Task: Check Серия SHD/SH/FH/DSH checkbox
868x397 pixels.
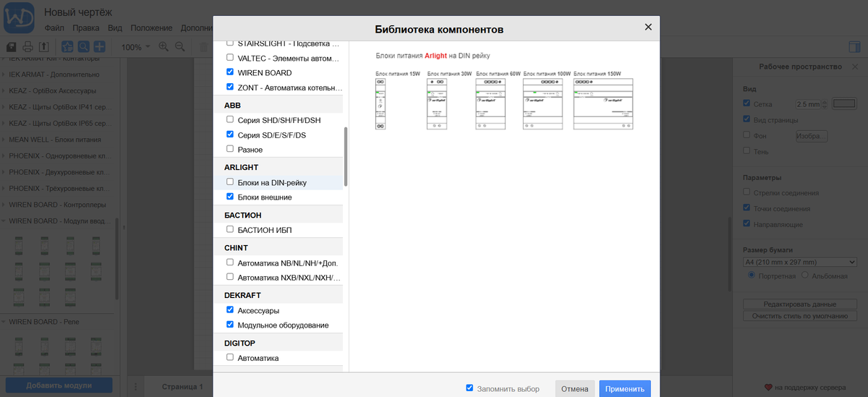Action: [x=230, y=119]
